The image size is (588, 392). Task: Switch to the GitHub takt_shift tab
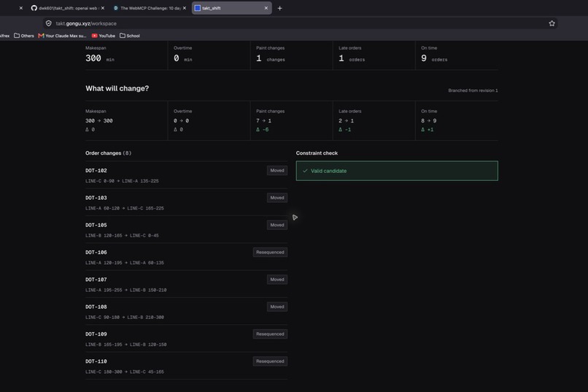[68, 8]
